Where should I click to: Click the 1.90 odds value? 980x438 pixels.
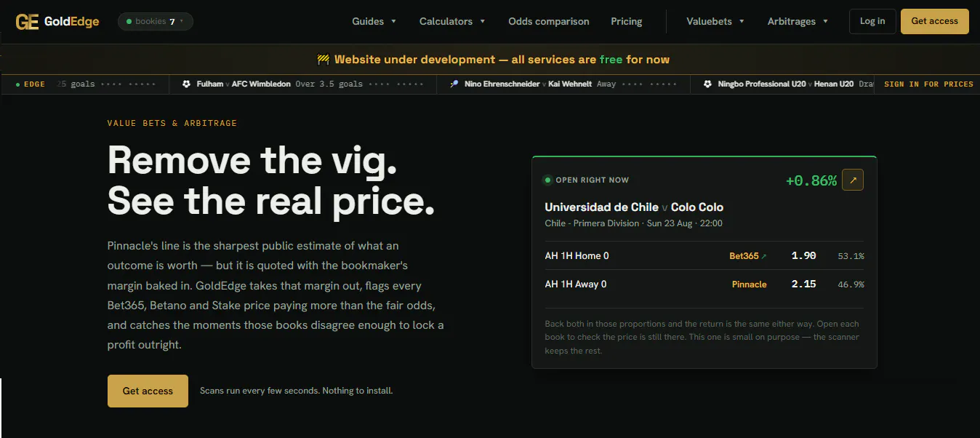pos(803,256)
